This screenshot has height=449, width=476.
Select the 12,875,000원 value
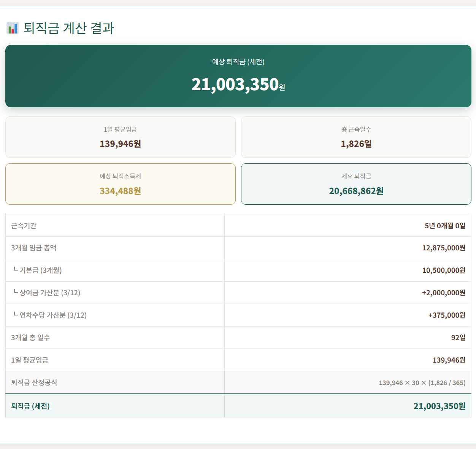point(444,248)
